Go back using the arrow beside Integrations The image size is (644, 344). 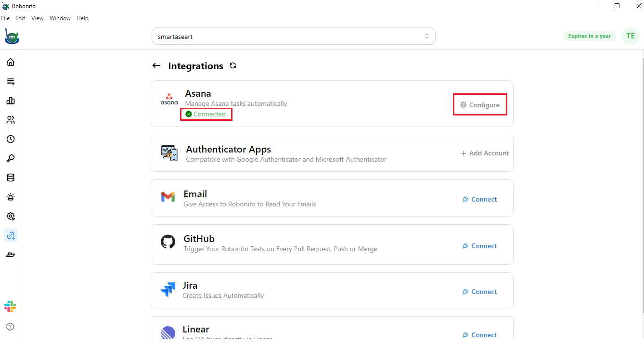[156, 66]
